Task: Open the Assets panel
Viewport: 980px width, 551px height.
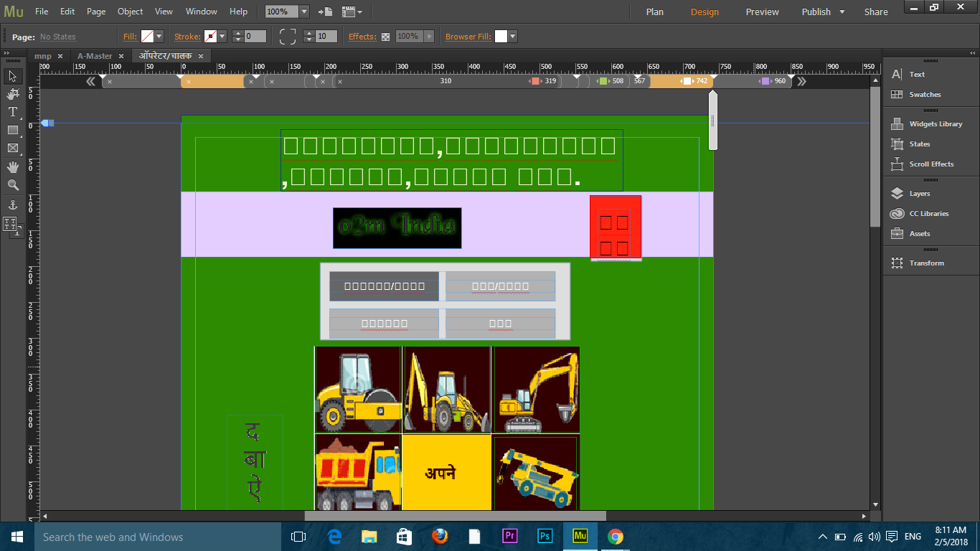Action: coord(920,233)
